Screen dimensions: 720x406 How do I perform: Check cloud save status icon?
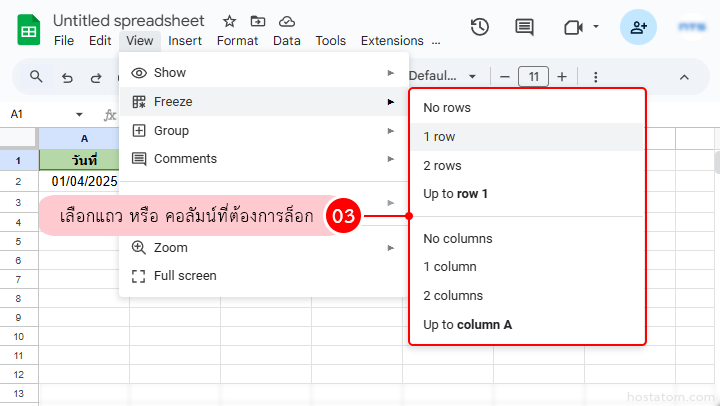point(287,21)
